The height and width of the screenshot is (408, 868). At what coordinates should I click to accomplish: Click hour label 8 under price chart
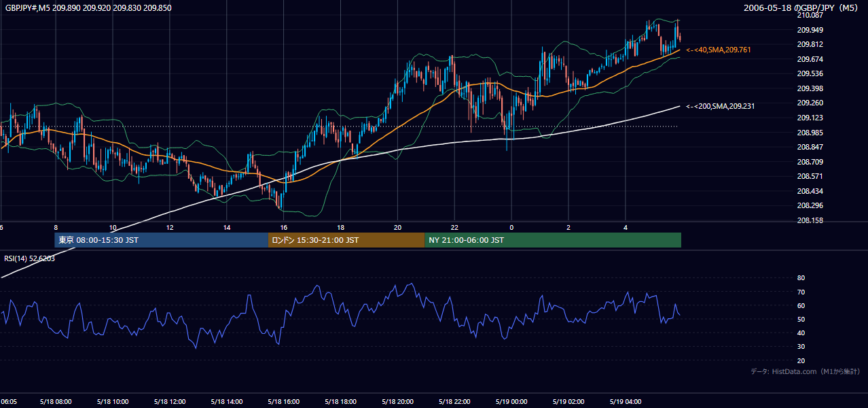point(56,228)
